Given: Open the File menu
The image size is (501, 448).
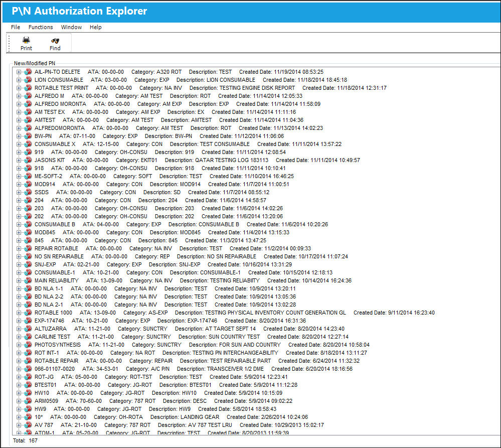Looking at the screenshot, I should (x=16, y=27).
